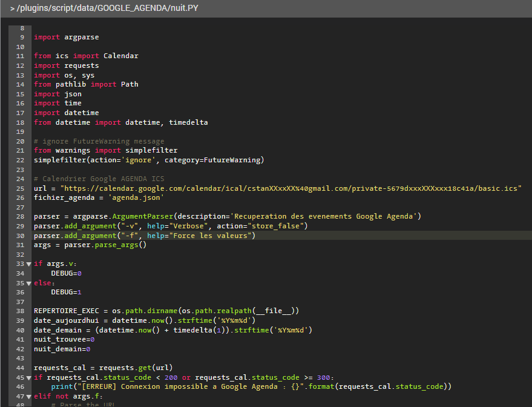Click line number 25 in the gutter
Screen dimensions: 532x407
(21, 189)
